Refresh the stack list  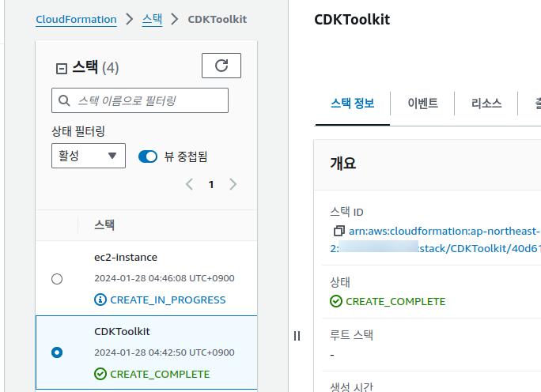[221, 66]
